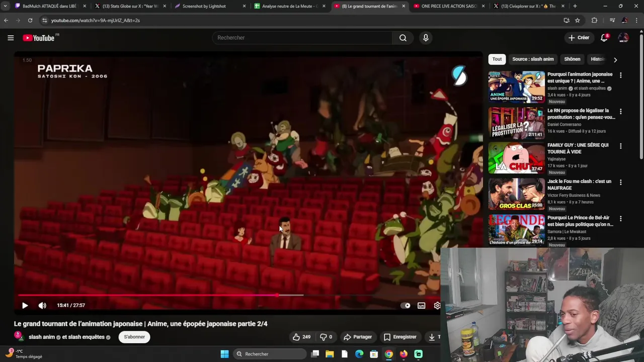
Task: Bookmark page with the star icon
Action: click(x=578, y=20)
